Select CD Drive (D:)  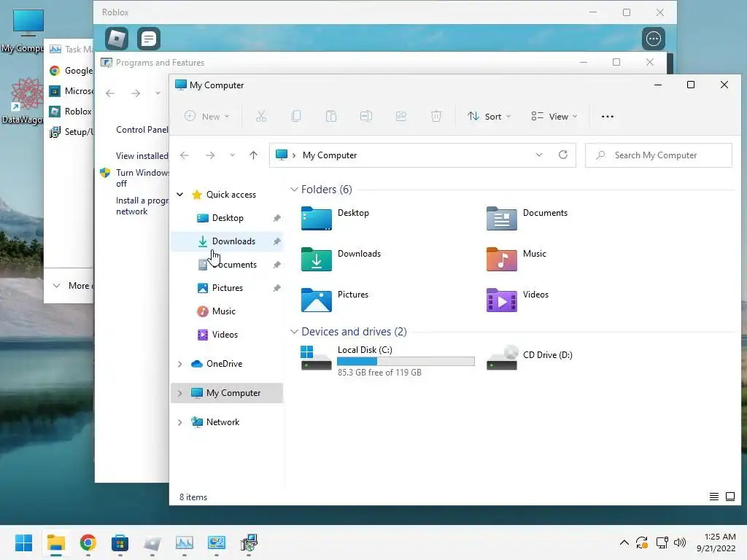point(530,357)
